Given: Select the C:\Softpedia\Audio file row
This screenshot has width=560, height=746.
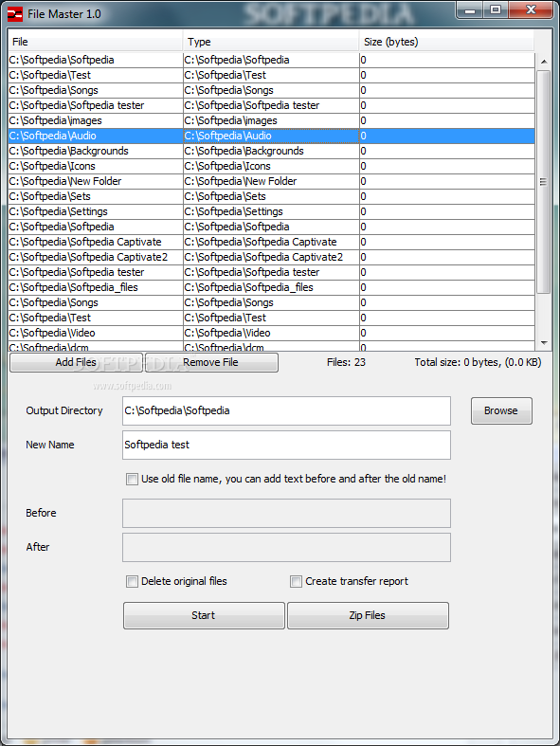Looking at the screenshot, I should coord(271,136).
